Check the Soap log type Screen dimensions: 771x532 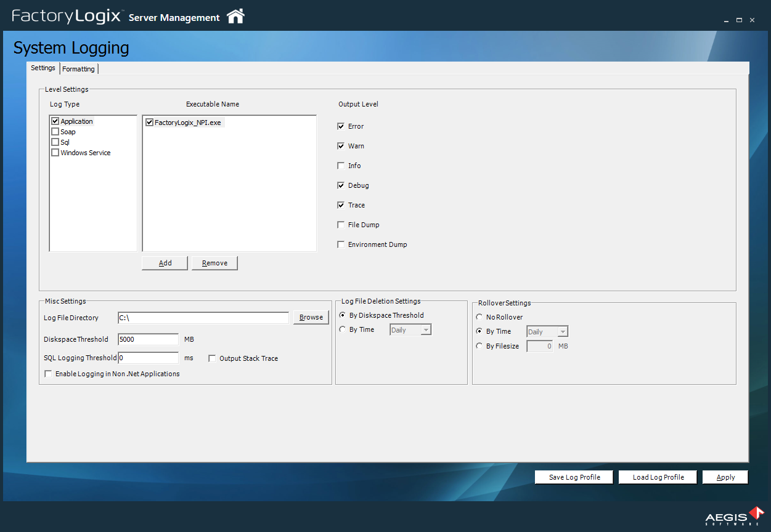[55, 131]
